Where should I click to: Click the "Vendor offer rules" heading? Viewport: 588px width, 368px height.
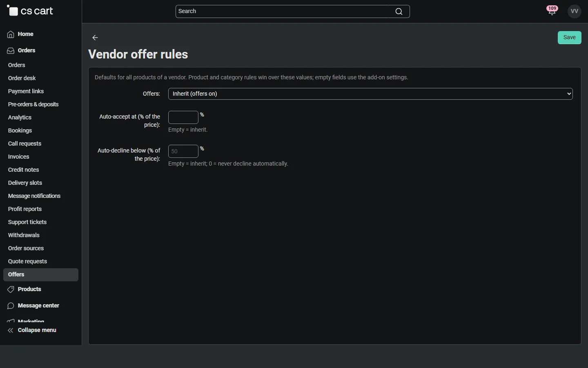(x=138, y=54)
